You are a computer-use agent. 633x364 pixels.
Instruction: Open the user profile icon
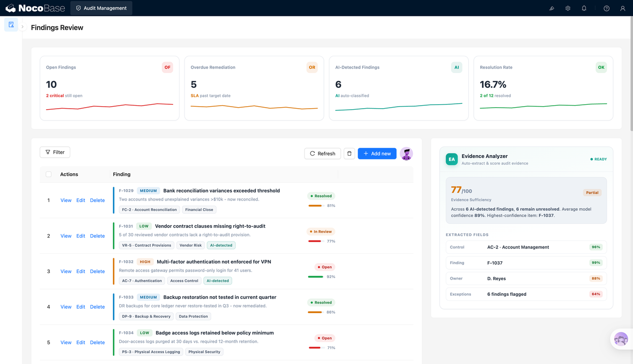coord(623,8)
